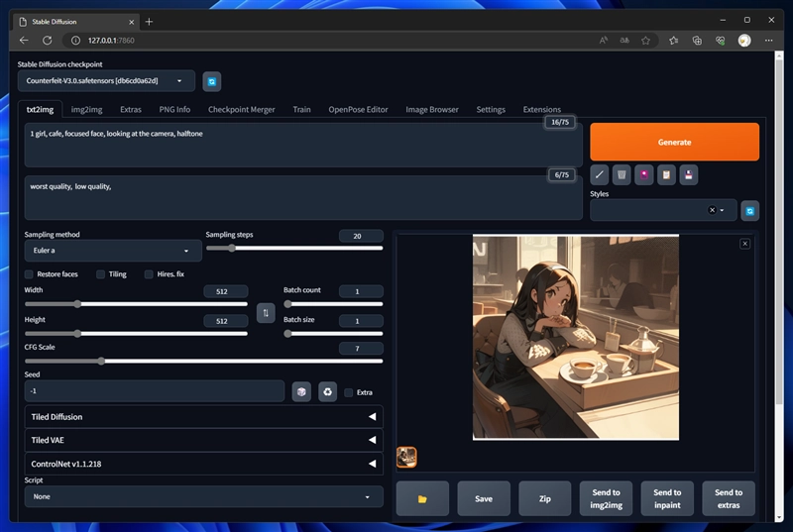Open browser Collections

697,41
